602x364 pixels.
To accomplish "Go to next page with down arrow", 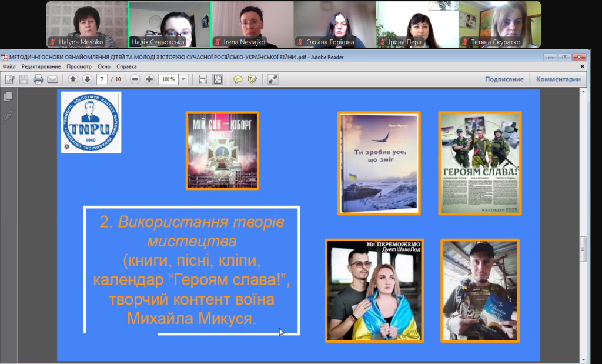I will tap(87, 79).
